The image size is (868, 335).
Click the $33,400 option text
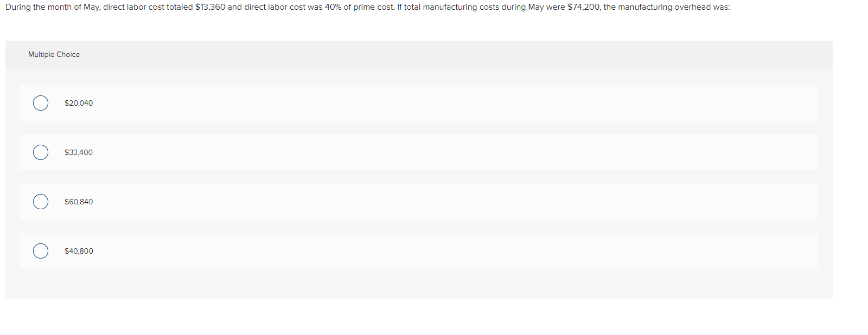click(79, 152)
